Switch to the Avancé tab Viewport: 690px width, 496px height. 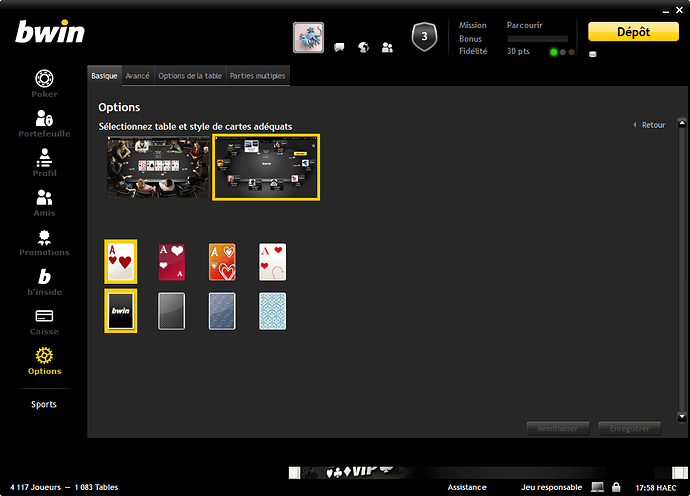(137, 76)
